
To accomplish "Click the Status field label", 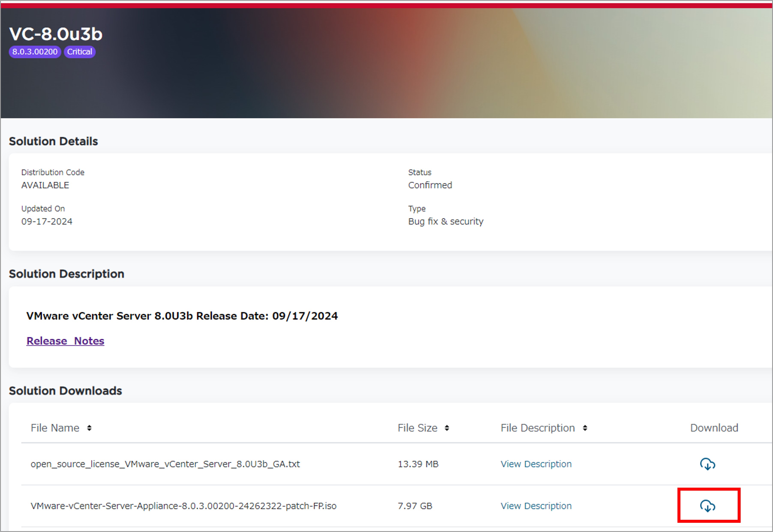I will tap(420, 173).
